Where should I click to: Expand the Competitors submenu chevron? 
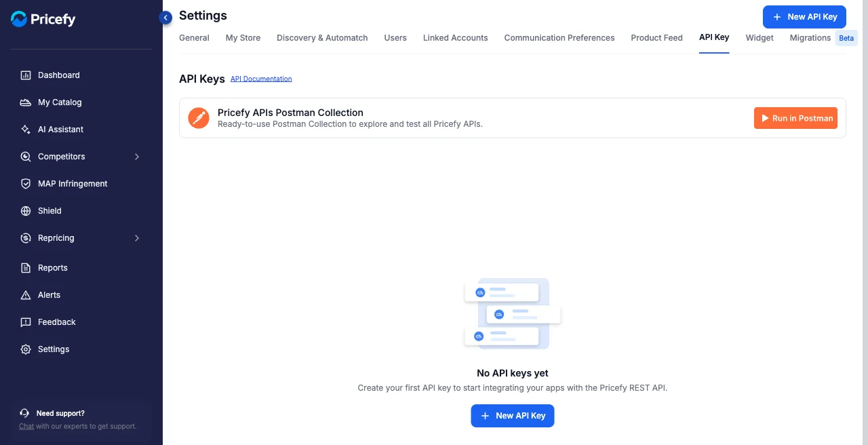click(x=137, y=157)
